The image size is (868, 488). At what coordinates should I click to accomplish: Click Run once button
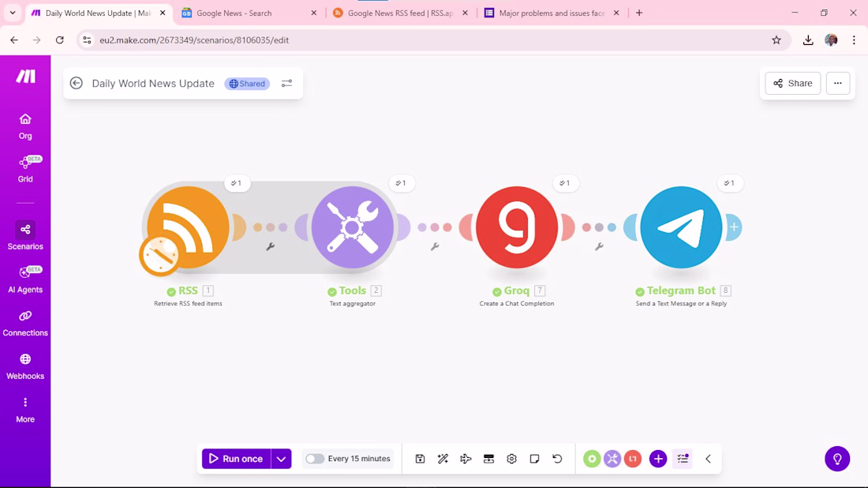tap(236, 459)
